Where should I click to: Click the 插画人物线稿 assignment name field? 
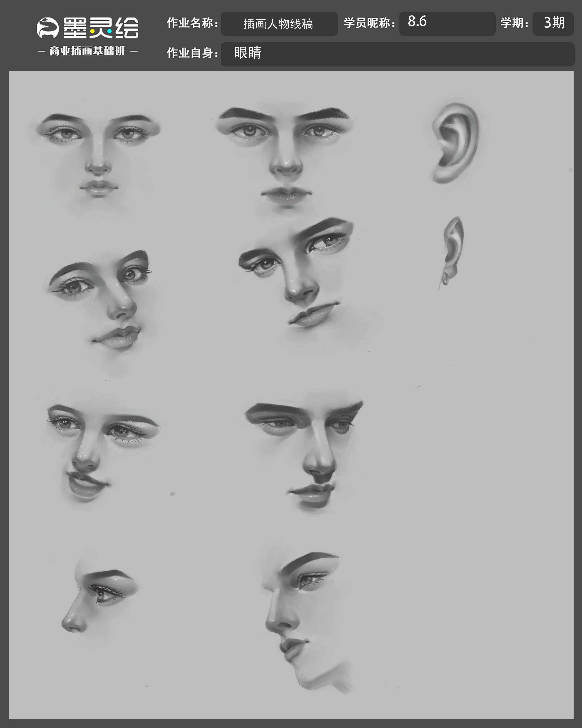pos(279,24)
